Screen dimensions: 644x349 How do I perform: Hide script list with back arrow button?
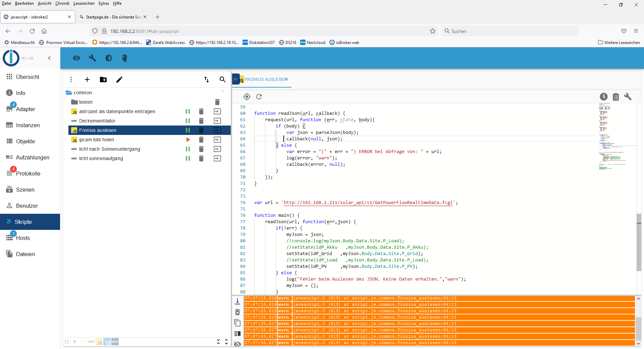click(x=236, y=79)
